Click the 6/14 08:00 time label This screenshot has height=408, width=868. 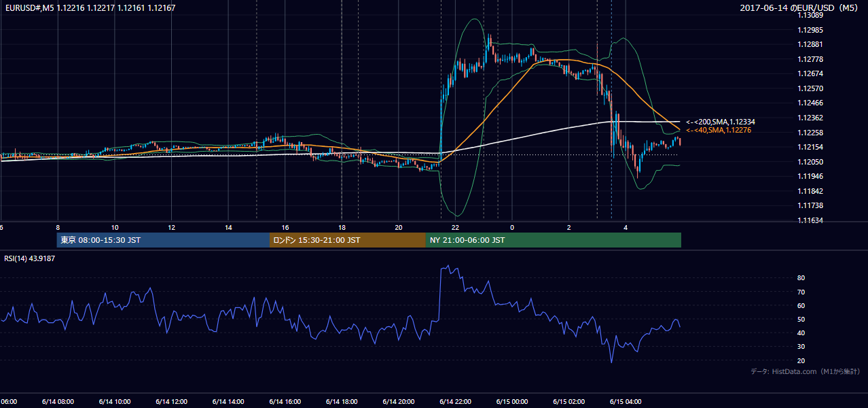coord(58,401)
